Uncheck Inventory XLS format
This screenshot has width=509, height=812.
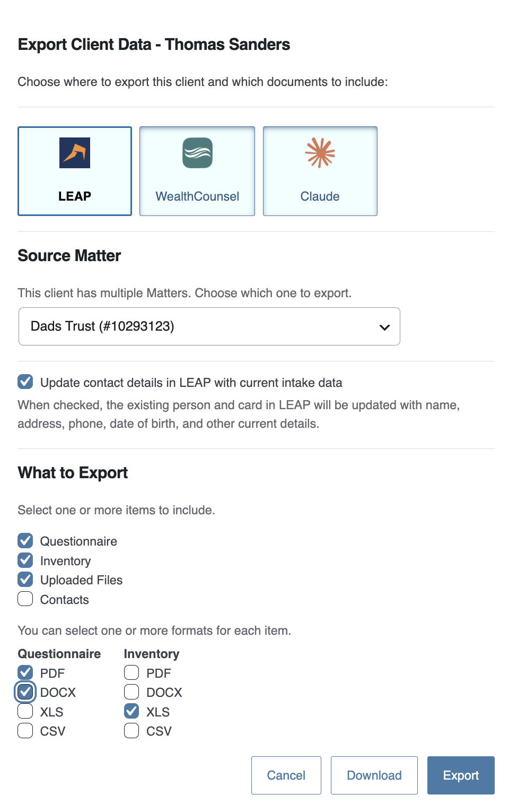click(x=131, y=711)
